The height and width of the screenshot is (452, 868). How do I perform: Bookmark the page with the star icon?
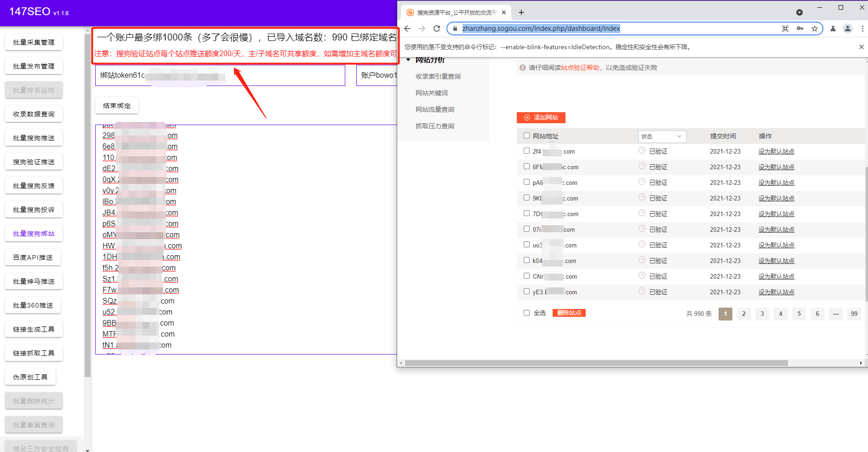click(x=815, y=29)
